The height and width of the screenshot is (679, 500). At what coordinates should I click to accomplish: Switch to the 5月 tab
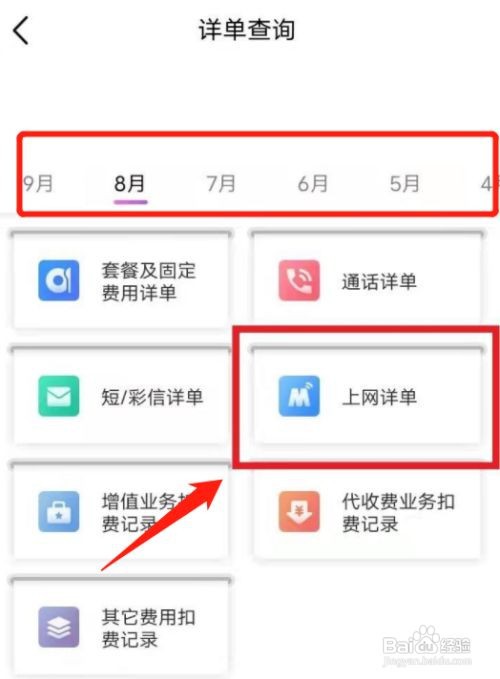pos(404,184)
